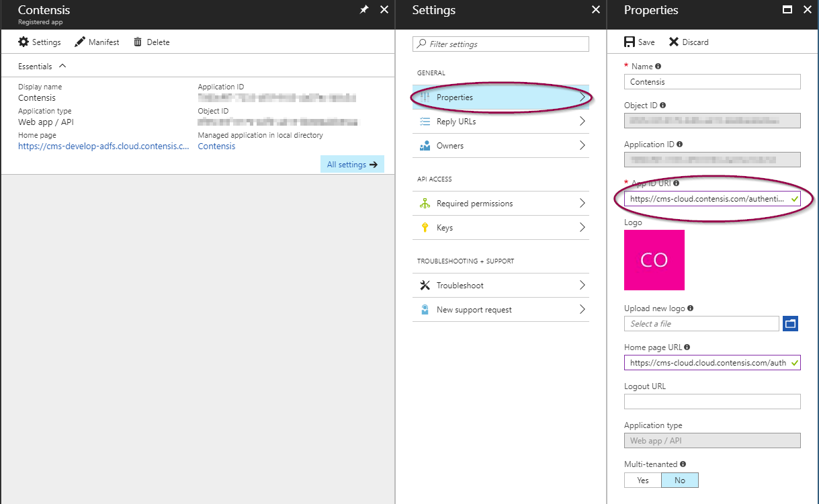Focus the Filter settings search box
The width and height of the screenshot is (819, 504).
[x=501, y=44]
